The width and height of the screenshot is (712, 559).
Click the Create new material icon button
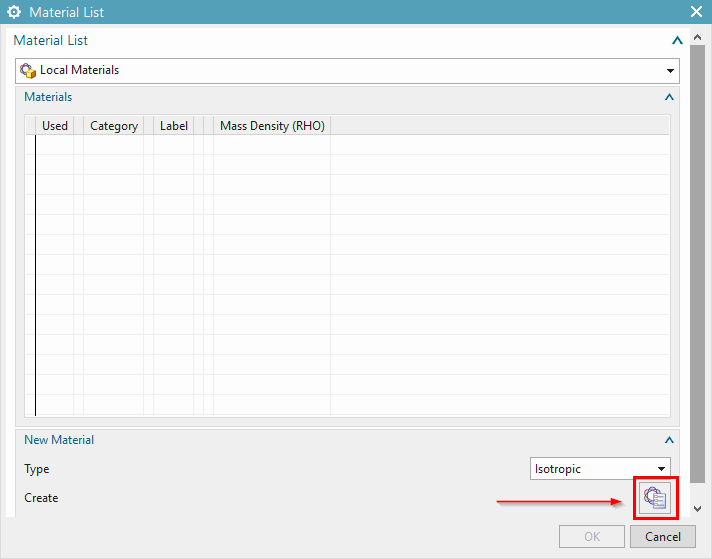tap(655, 497)
